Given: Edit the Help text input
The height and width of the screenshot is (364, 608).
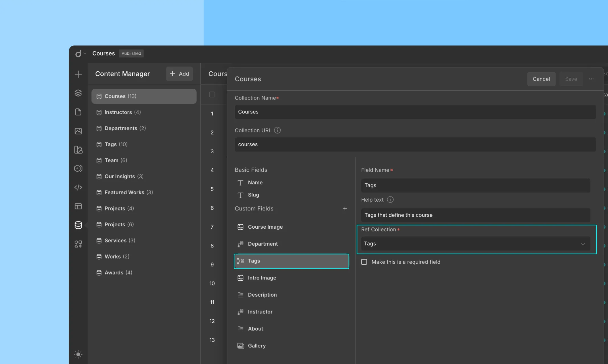Looking at the screenshot, I should click(x=475, y=215).
